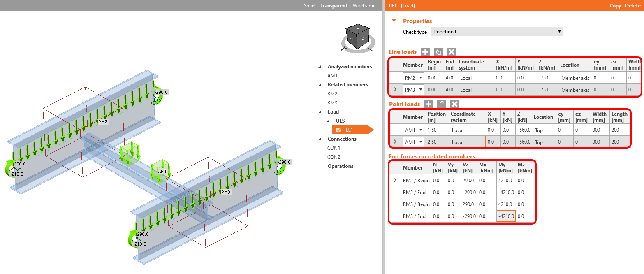The image size is (644, 274).
Task: Click Copy in the LE1 header bar
Action: click(615, 5)
